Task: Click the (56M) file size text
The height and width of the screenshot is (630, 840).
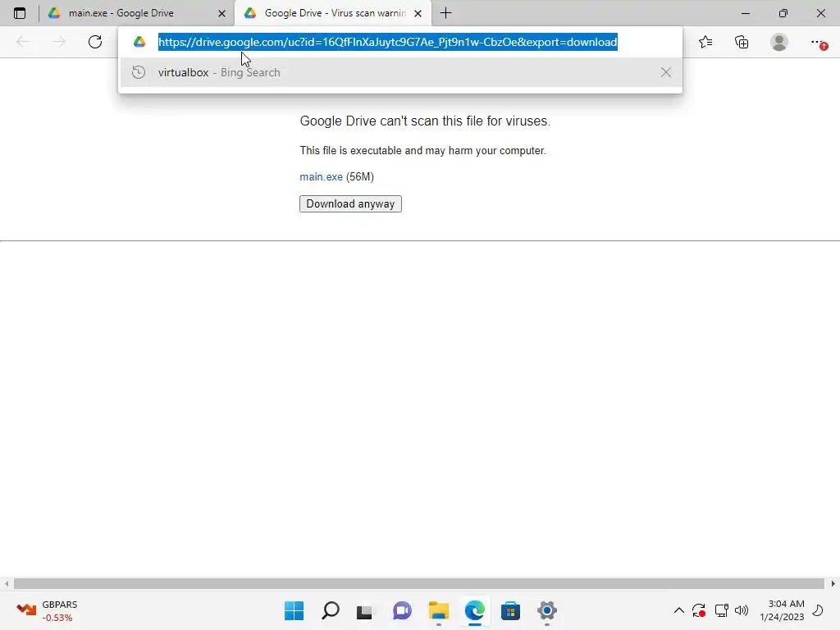Action: [360, 177]
